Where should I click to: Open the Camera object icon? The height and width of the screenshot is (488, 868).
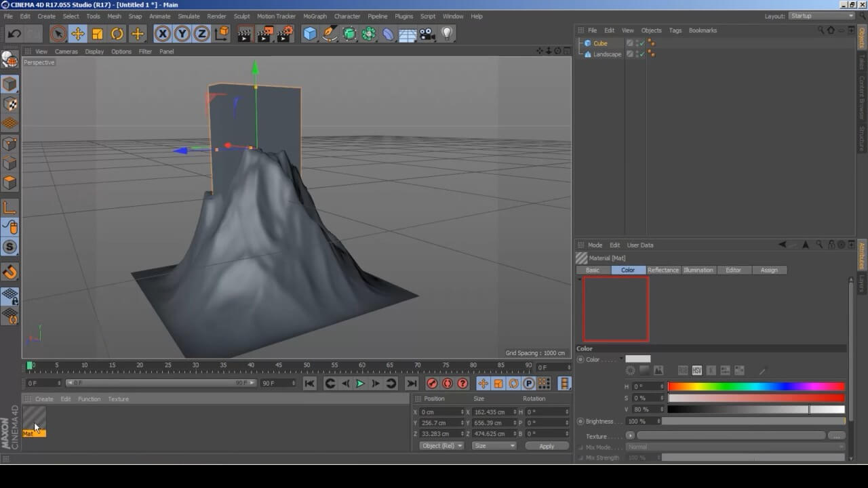(427, 34)
